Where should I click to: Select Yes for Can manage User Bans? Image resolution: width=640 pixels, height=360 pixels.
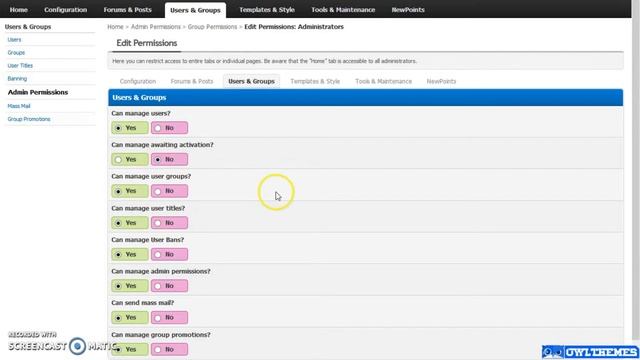tap(130, 254)
